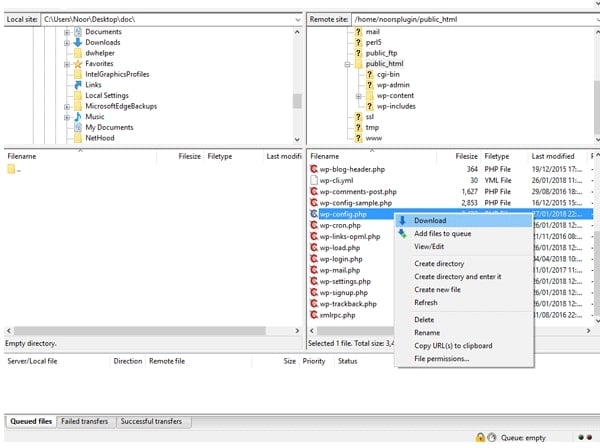The height and width of the screenshot is (448, 600).
Task: Click the Music note folder icon
Action: tap(78, 116)
